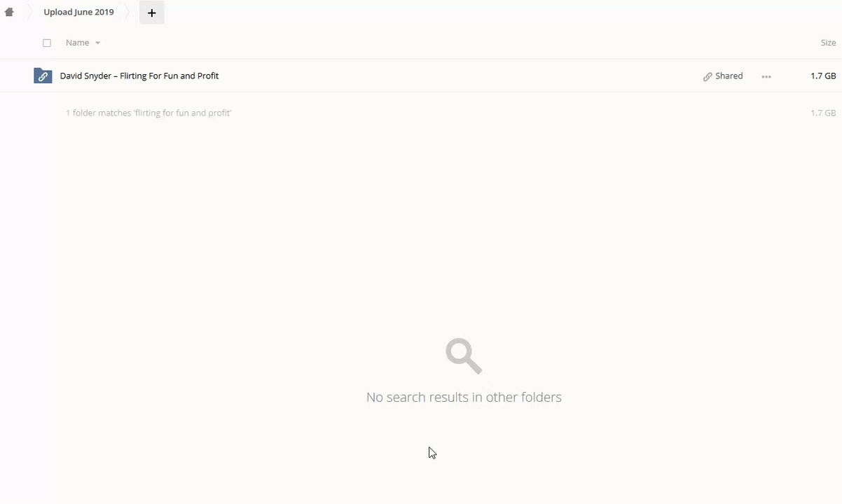The width and height of the screenshot is (842, 504).
Task: Toggle the sort arrow beside Name
Action: click(x=97, y=43)
